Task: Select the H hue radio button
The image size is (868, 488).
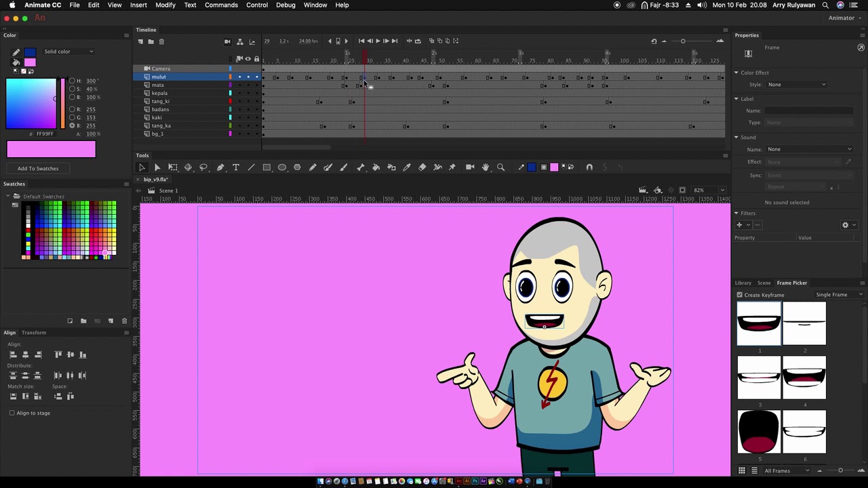Action: (x=73, y=81)
